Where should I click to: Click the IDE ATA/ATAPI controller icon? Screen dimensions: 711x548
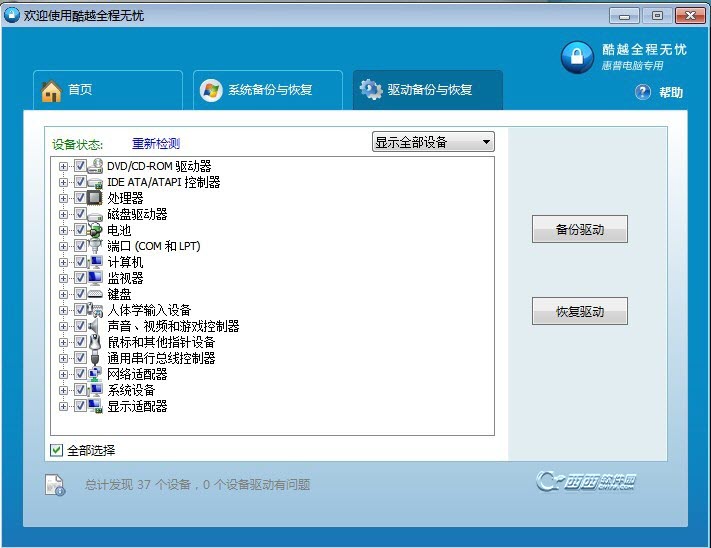coord(95,182)
